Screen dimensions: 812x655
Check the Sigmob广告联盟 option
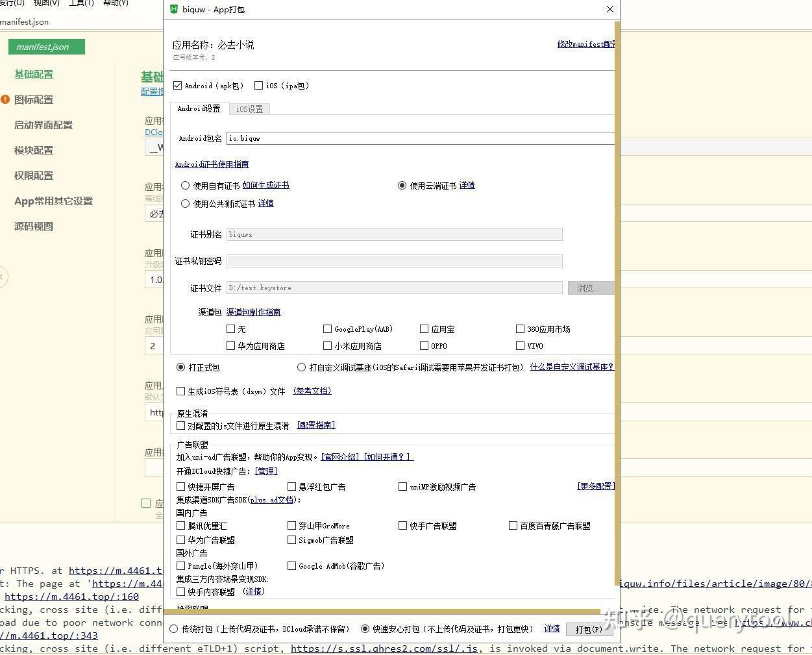[292, 539]
